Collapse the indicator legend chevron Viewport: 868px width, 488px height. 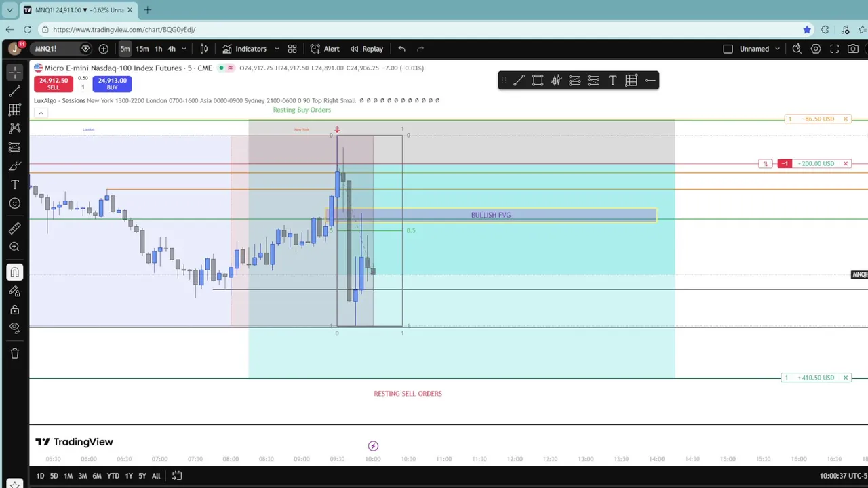(x=41, y=113)
